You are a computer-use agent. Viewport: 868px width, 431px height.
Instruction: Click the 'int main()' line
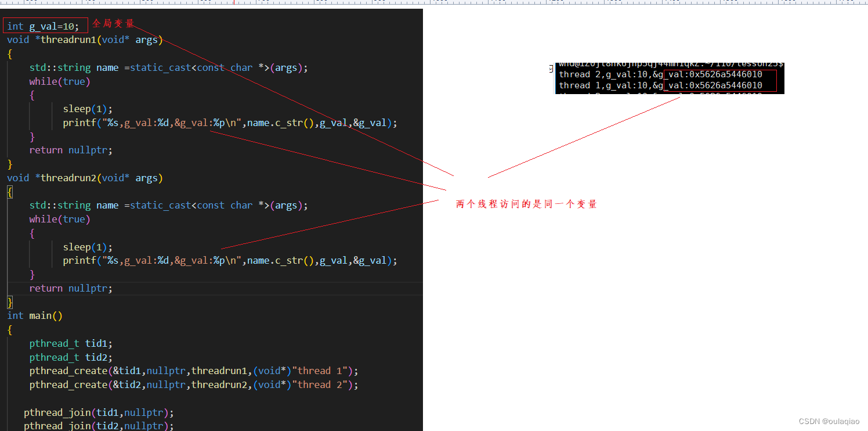(35, 315)
